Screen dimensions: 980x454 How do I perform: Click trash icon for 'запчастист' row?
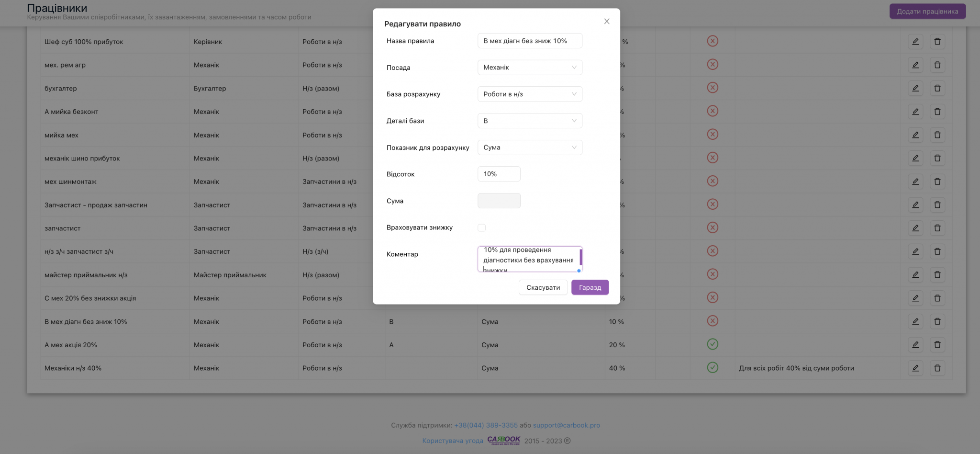(x=937, y=228)
